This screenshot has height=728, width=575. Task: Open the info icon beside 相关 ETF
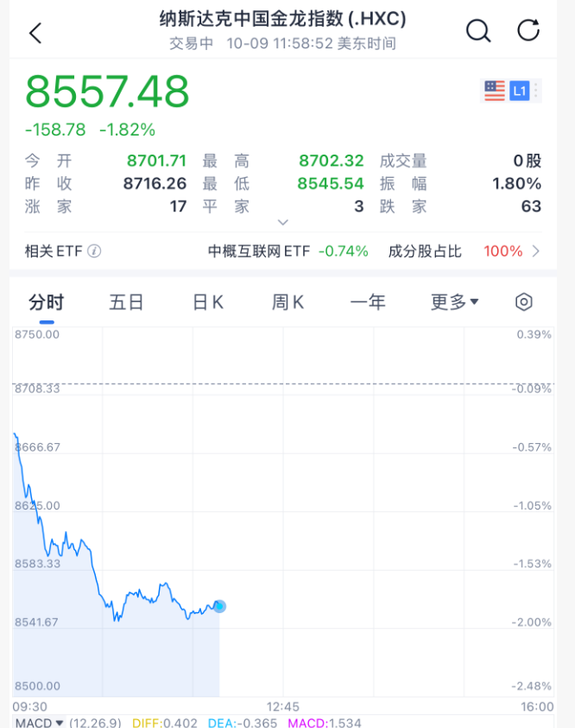[x=94, y=251]
